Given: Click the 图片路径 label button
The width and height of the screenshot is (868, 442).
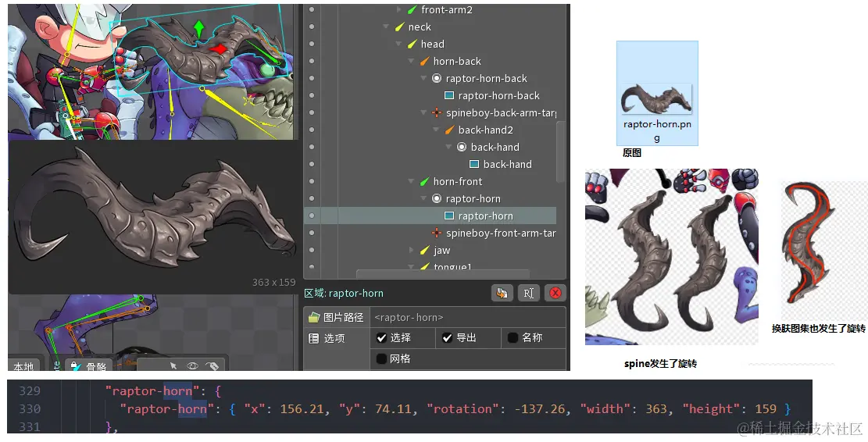Looking at the screenshot, I should [x=337, y=318].
